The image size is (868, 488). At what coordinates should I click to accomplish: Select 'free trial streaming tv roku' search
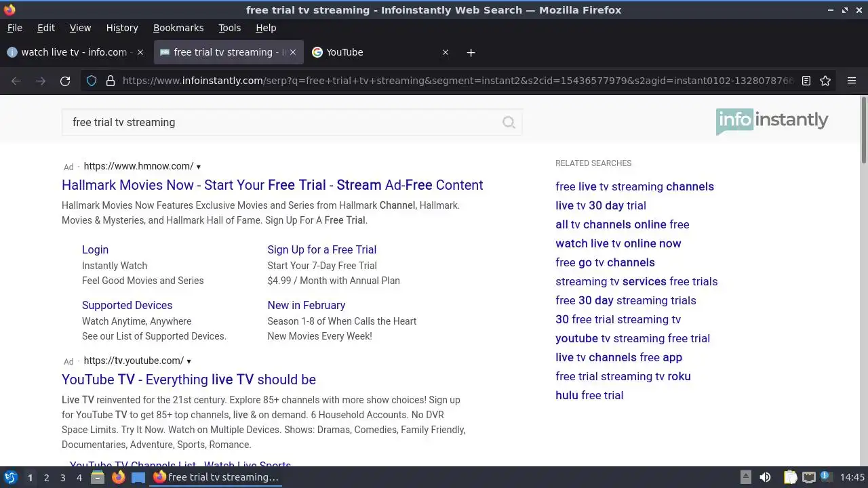pos(623,376)
